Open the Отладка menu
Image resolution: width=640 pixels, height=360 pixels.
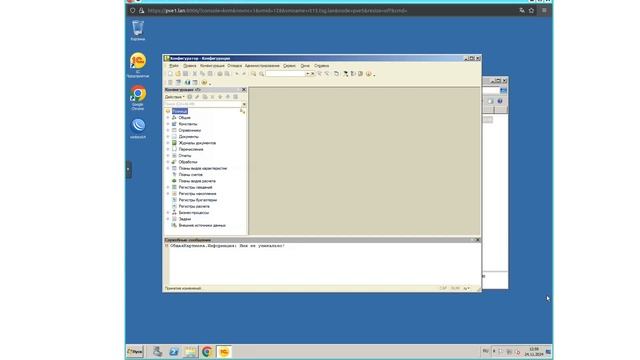pos(235,66)
